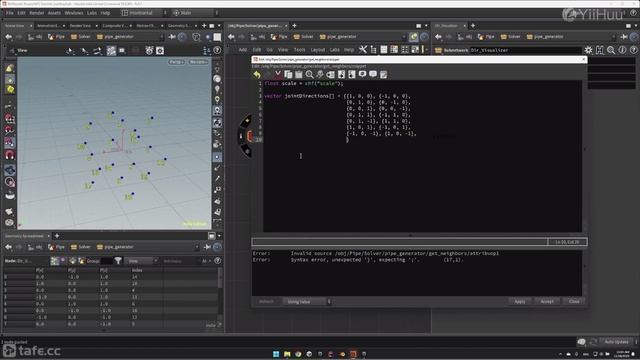Toggle the pin on scene view pane
This screenshot has width=640, height=360.
[x=172, y=37]
